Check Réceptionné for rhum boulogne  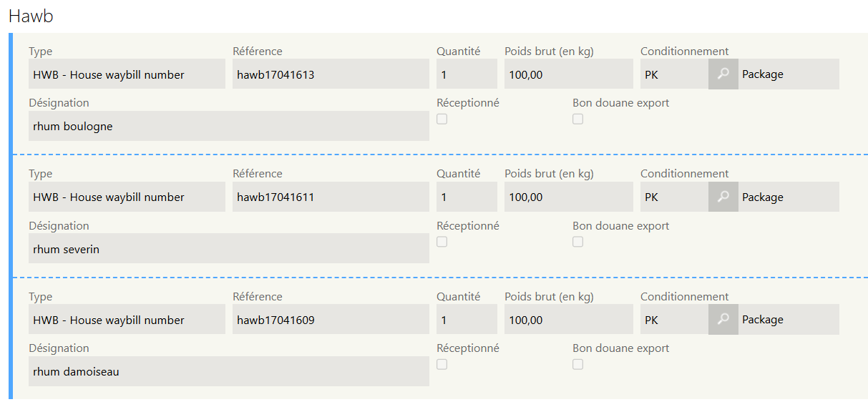(442, 119)
